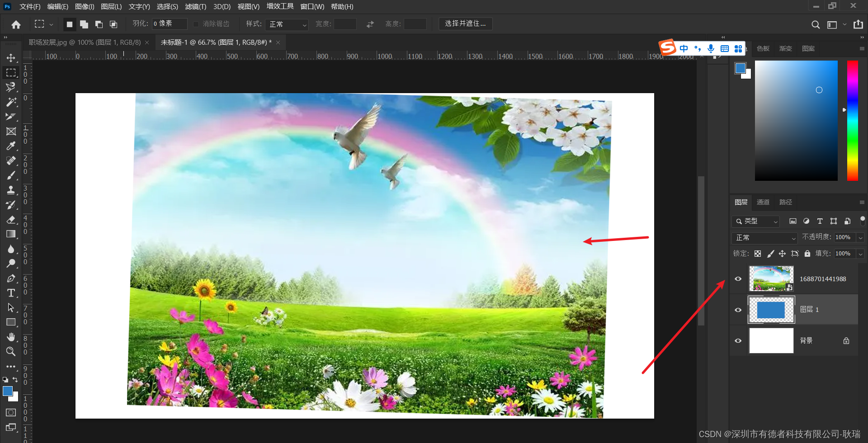Switch to the 路径 paths tab
The width and height of the screenshot is (868, 443).
786,202
